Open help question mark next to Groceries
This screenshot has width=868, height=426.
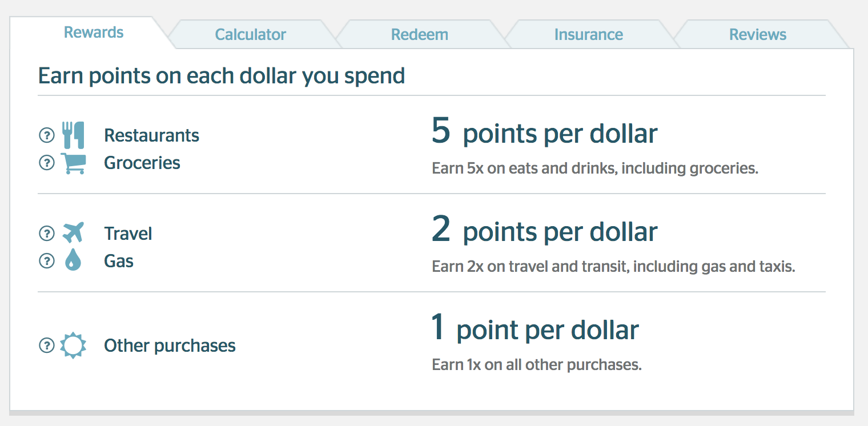(x=46, y=163)
